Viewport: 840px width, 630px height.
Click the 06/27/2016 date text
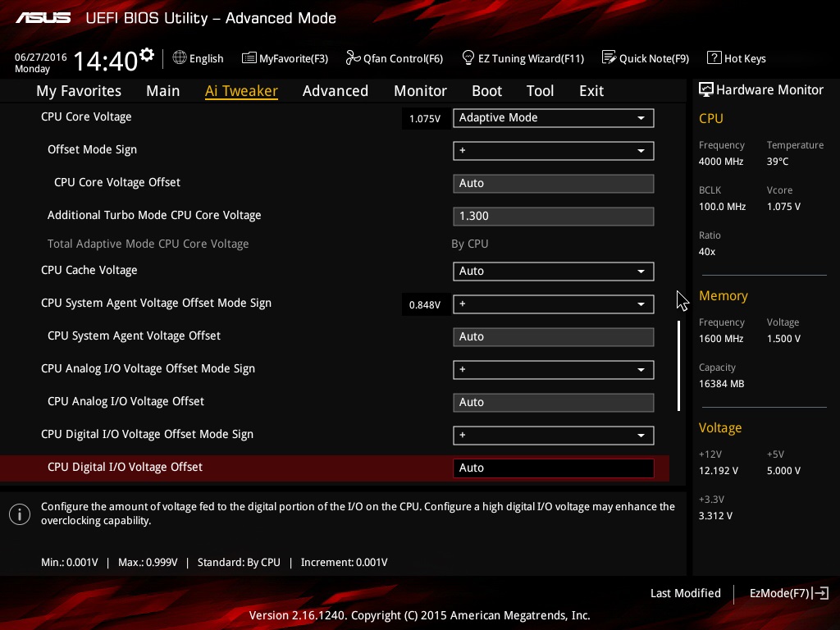click(41, 57)
